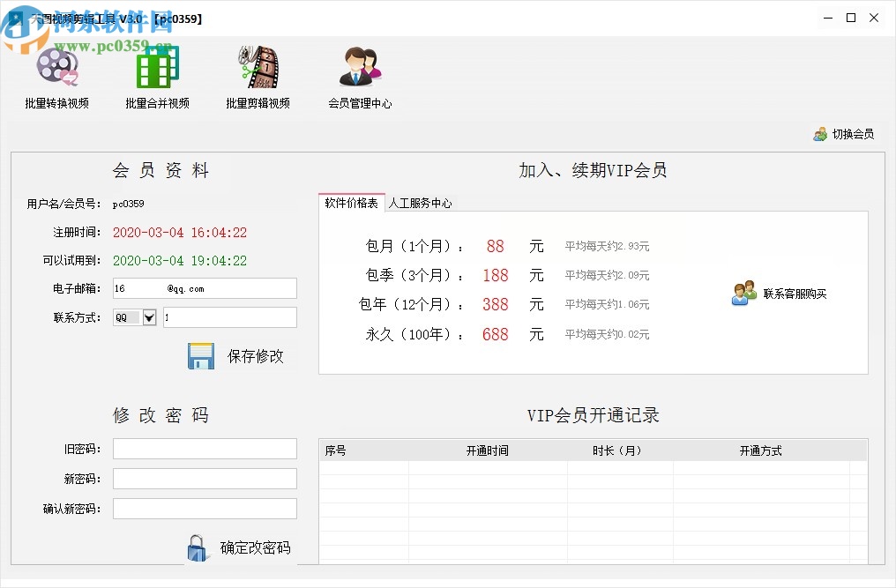Screen dimensions: 896x588
Task: Click the VIP会员开通记录 heading
Action: pyautogui.click(x=594, y=415)
